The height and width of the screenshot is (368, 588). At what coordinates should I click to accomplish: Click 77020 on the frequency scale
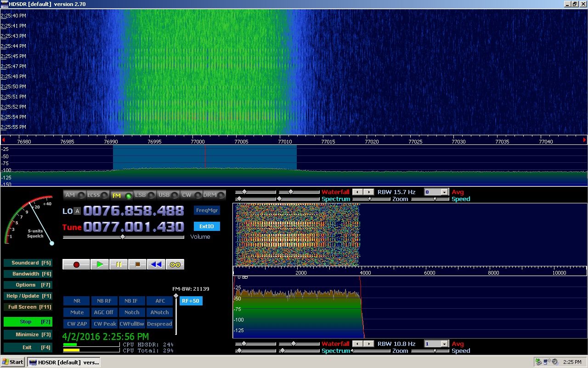click(372, 142)
